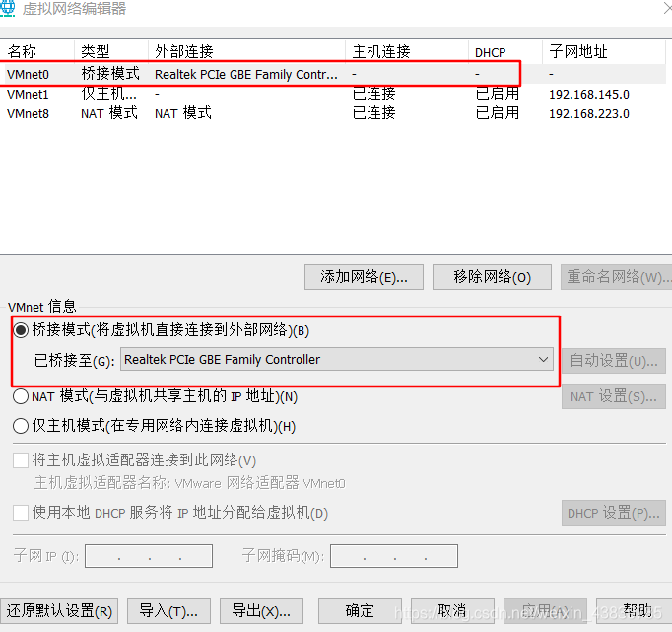Select the VMnet0 row in network list
The width and height of the screenshot is (672, 632).
click(x=333, y=74)
